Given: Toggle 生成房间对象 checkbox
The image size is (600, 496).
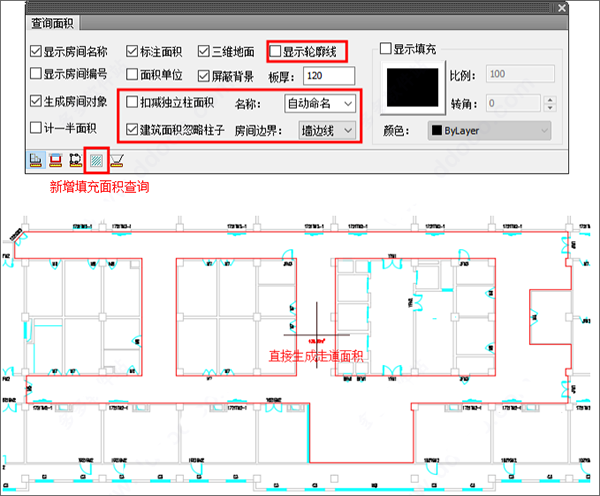Looking at the screenshot, I should [x=36, y=101].
